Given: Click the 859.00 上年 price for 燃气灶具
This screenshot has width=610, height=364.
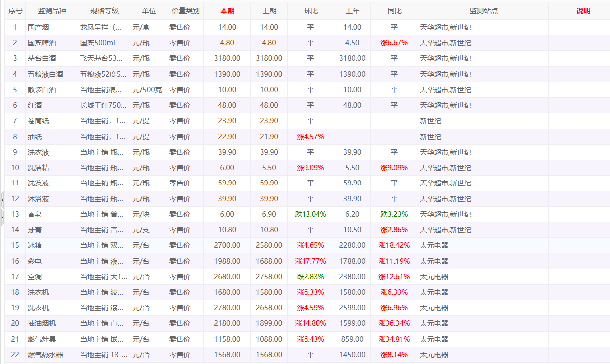Looking at the screenshot, I should pyautogui.click(x=352, y=339).
